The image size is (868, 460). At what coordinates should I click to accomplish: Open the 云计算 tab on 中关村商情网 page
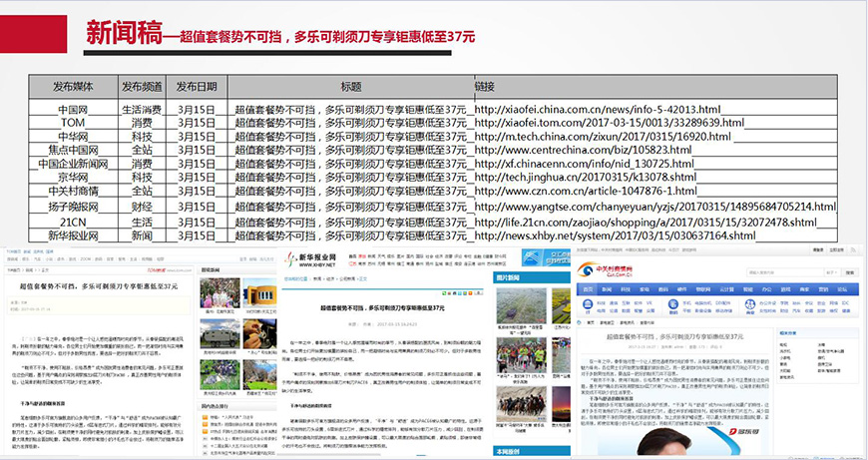pyautogui.click(x=726, y=289)
